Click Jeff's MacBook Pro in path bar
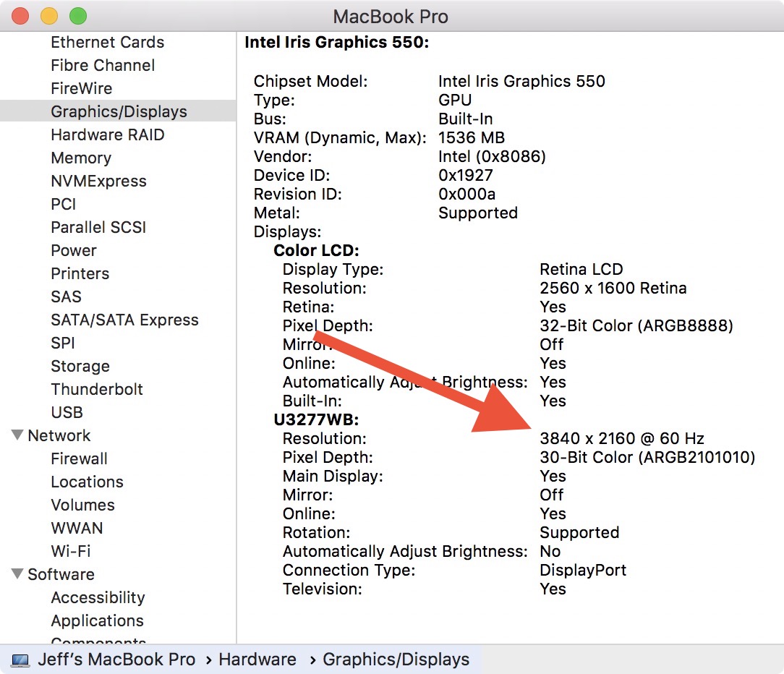Viewport: 784px width, 674px height. point(116,660)
